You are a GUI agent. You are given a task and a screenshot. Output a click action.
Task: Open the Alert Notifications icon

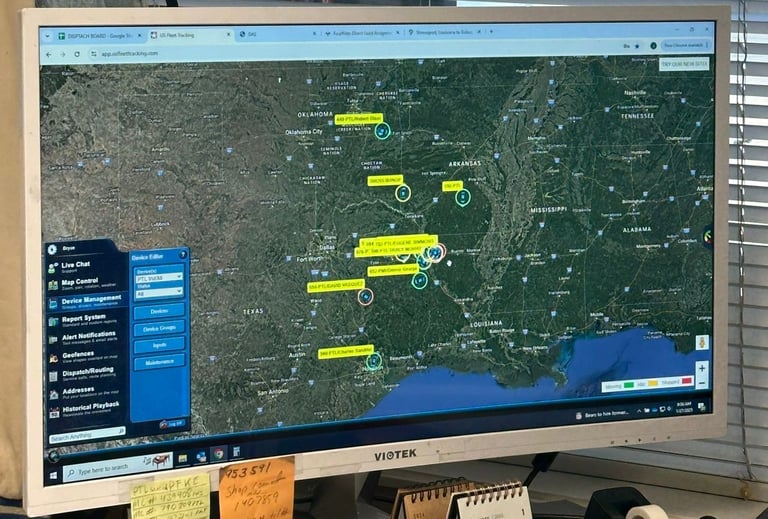[53, 339]
